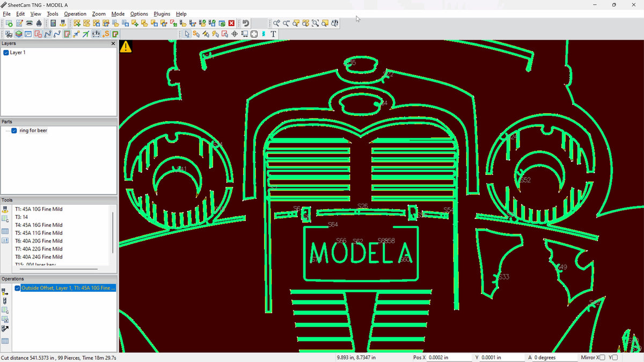The height and width of the screenshot is (362, 644).
Task: Click the zoom in magnifier icon
Action: click(276, 24)
